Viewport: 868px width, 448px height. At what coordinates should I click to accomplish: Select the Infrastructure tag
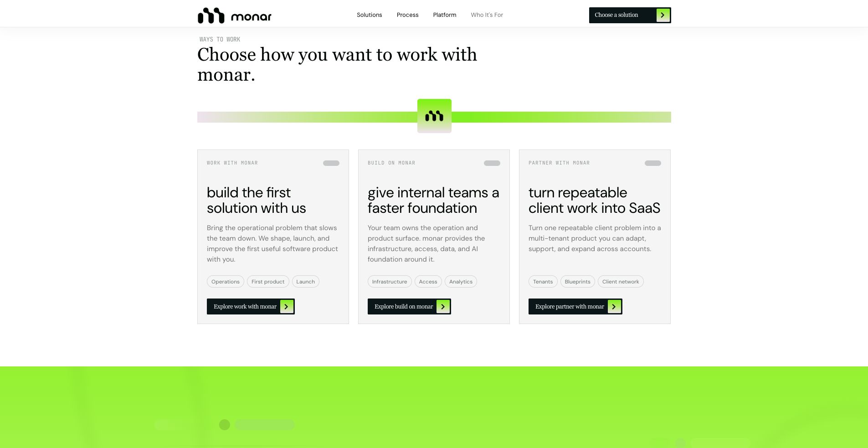coord(390,282)
